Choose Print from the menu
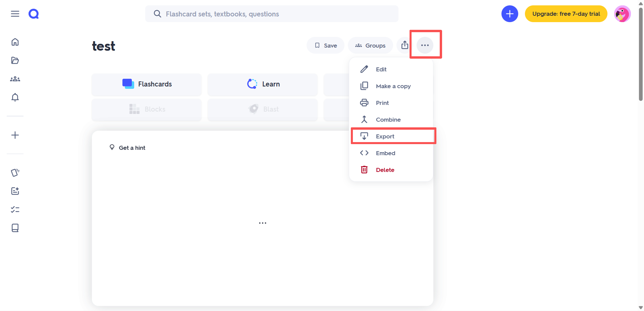Viewport: 644px width, 311px height. 391,103
